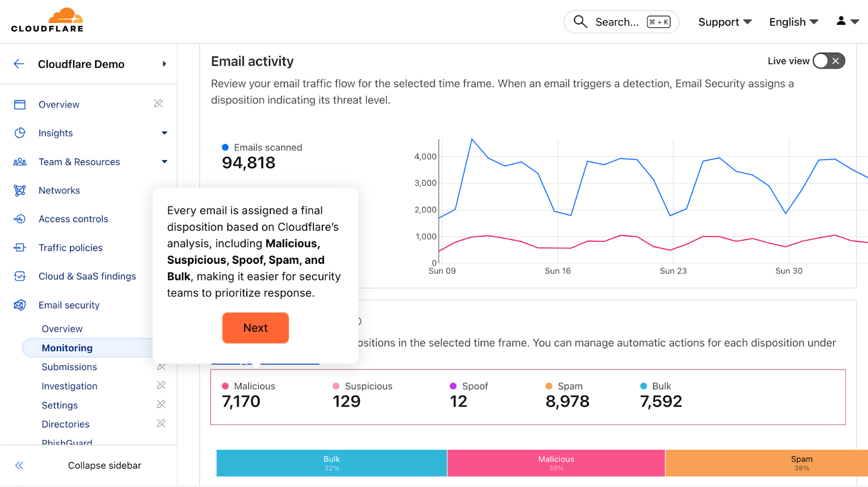
Task: Click the Emails scanned total 94,818
Action: pos(248,163)
